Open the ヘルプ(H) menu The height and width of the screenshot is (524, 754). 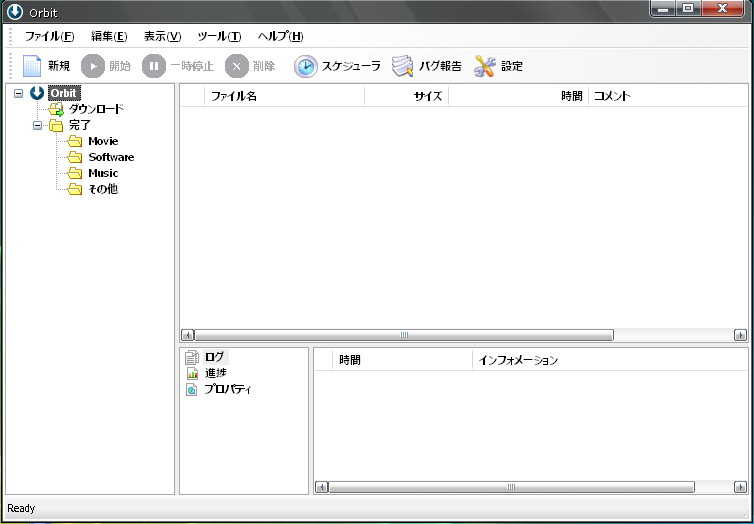coord(280,36)
